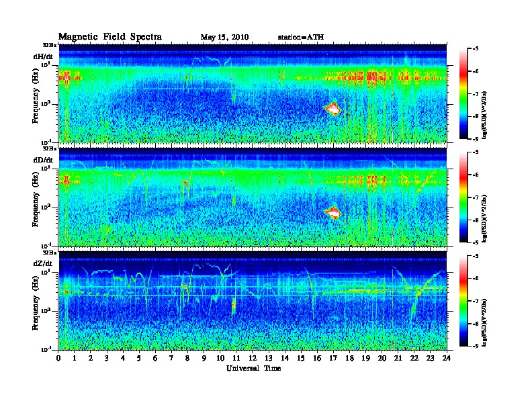The width and height of the screenshot is (532, 411).
Task: Click the "10" hour tick on the time axis
Action: (x=220, y=358)
